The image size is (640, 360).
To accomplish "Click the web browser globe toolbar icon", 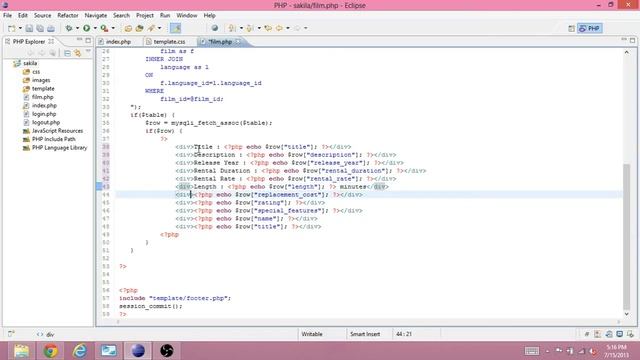I will point(215,28).
